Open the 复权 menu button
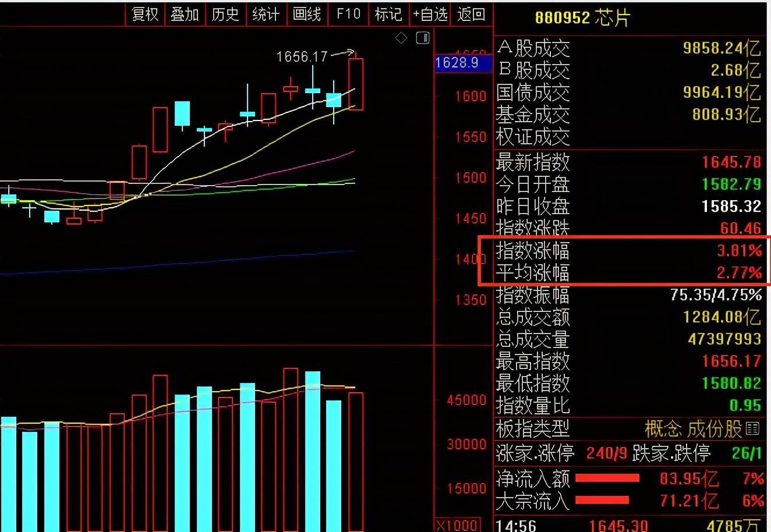771x532 pixels. pyautogui.click(x=145, y=14)
